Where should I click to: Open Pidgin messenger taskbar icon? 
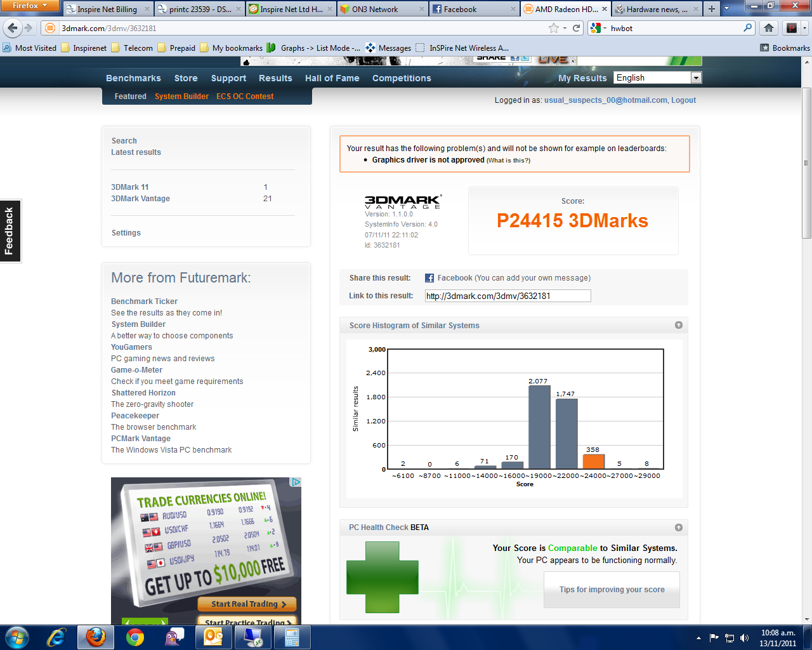tap(174, 637)
